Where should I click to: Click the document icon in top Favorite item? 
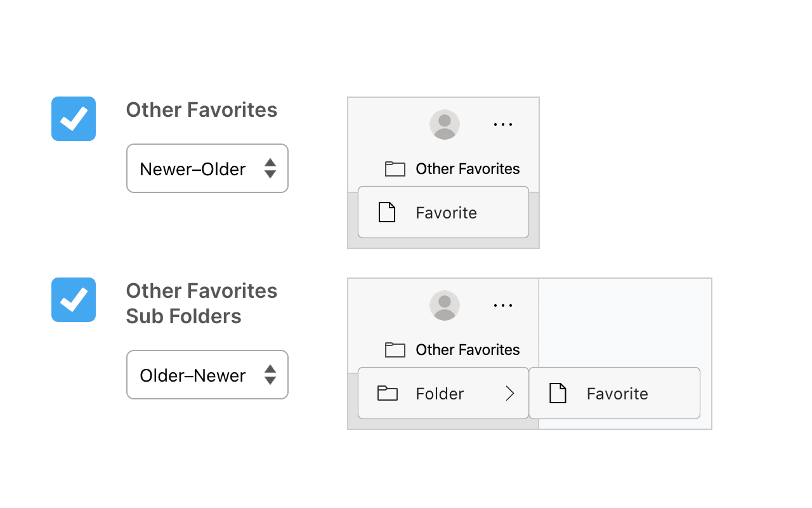click(x=387, y=212)
